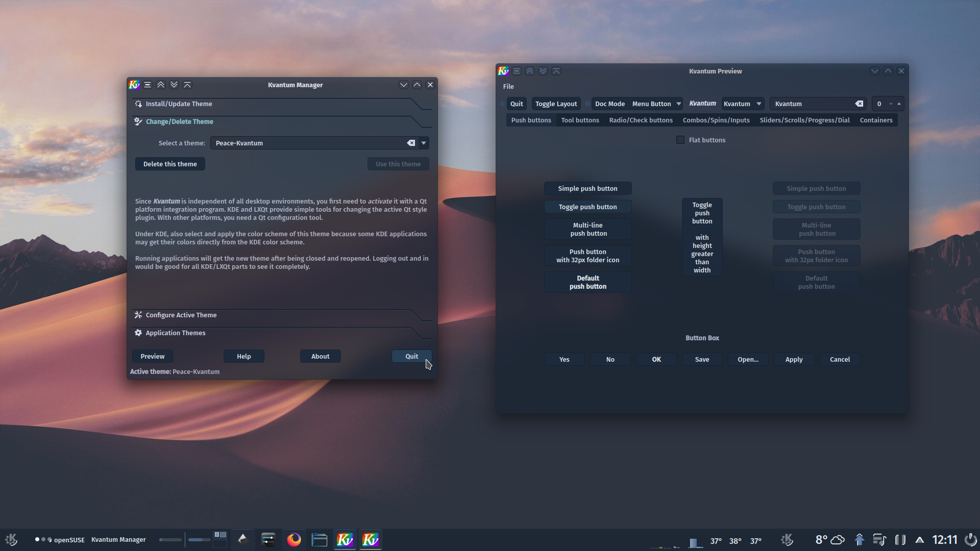Switch to the Combos/Spins/Inputs tab

pos(716,120)
